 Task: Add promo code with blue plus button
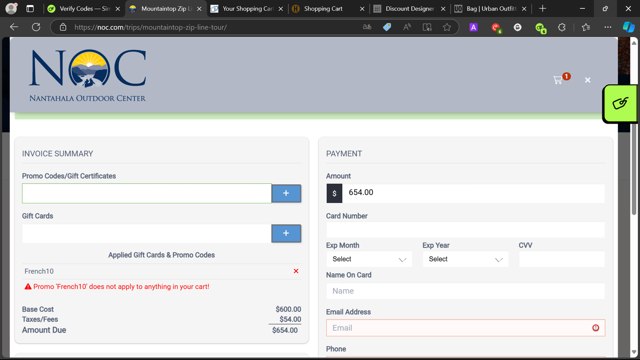coord(286,193)
